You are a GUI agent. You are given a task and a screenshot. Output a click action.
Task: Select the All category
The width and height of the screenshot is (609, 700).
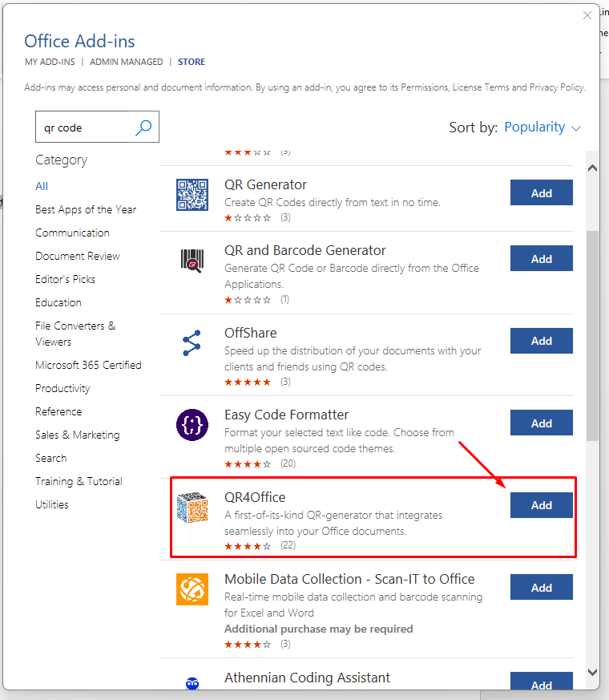point(42,186)
